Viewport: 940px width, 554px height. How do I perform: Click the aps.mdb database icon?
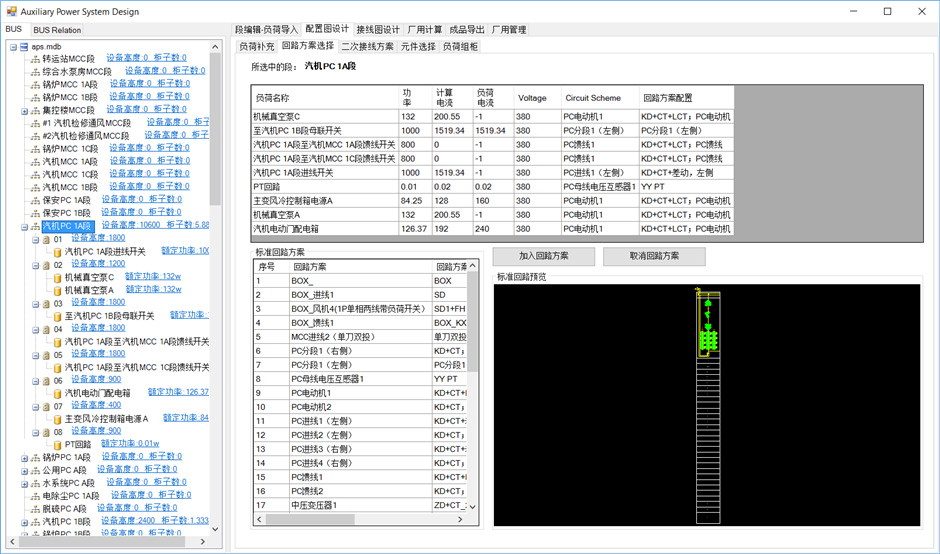pyautogui.click(x=24, y=46)
